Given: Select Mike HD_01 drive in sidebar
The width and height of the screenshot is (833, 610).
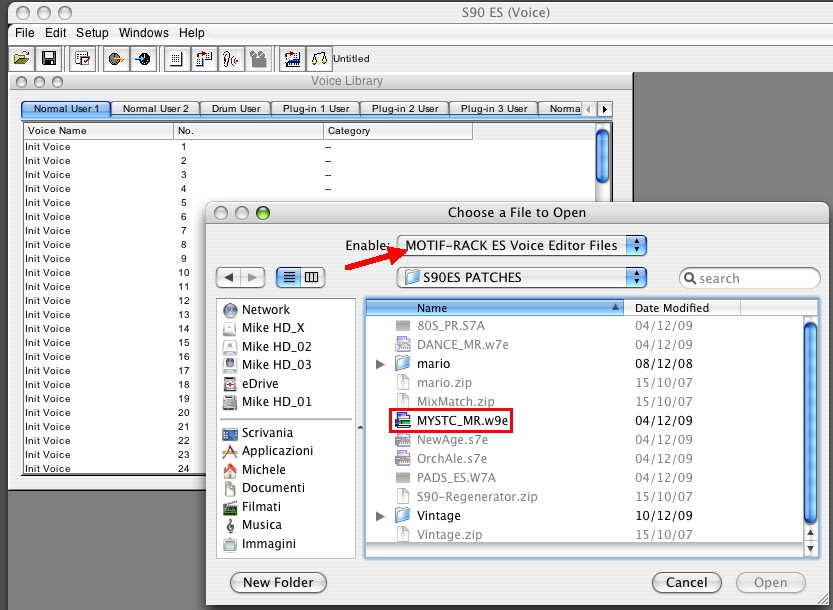Looking at the screenshot, I should (x=267, y=402).
